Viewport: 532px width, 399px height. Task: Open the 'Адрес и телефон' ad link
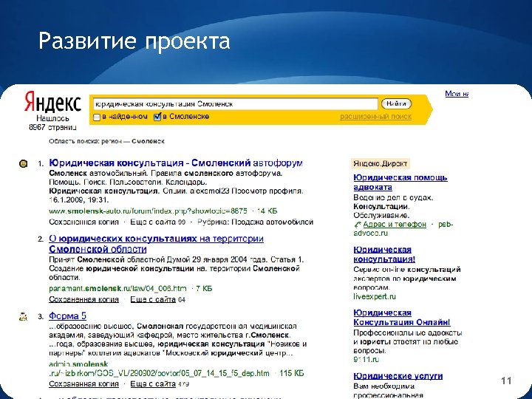coord(395,225)
